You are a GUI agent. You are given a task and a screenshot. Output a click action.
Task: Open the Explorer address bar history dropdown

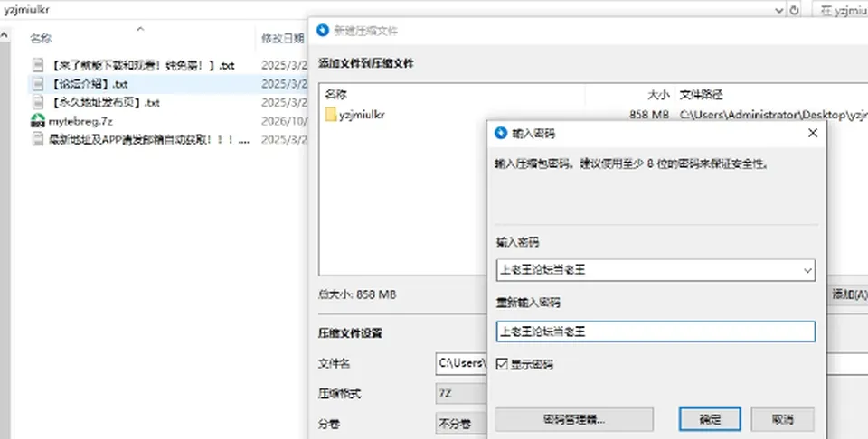[778, 10]
